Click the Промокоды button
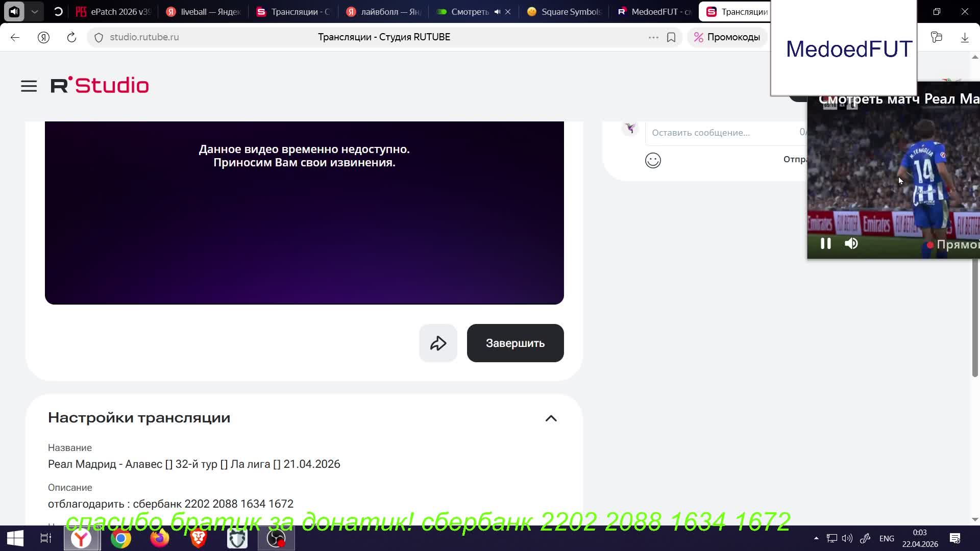 (x=727, y=37)
